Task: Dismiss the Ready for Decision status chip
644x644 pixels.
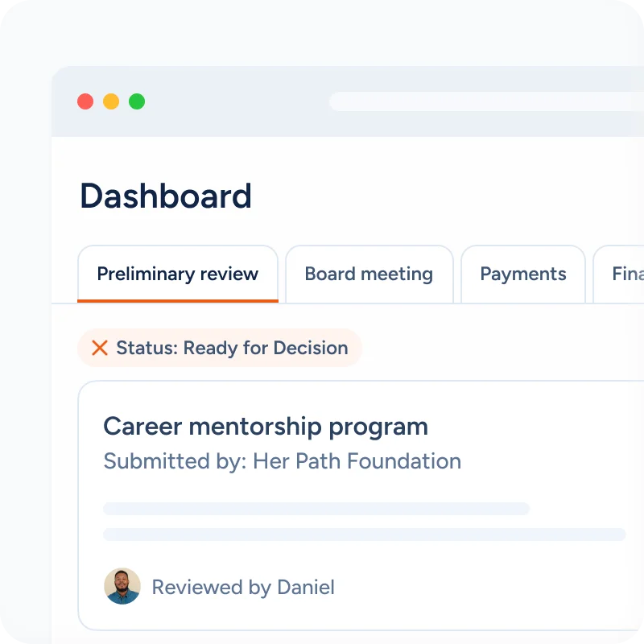Action: click(x=100, y=348)
